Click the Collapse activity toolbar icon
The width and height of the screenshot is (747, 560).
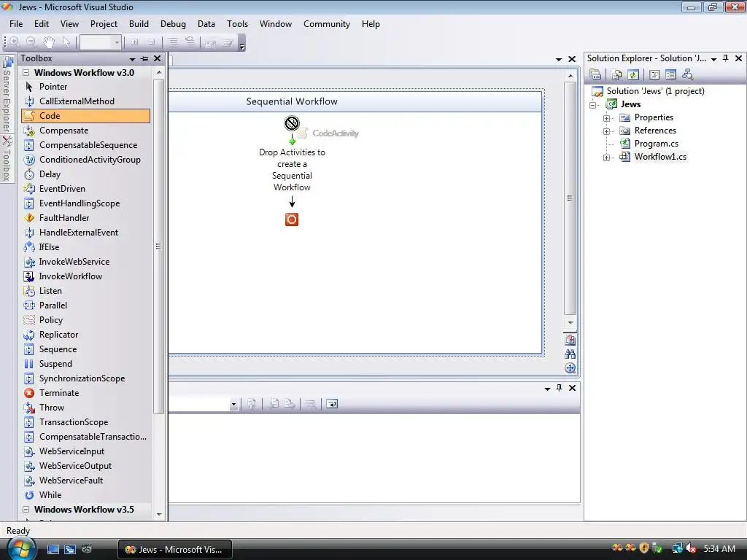pos(151,42)
